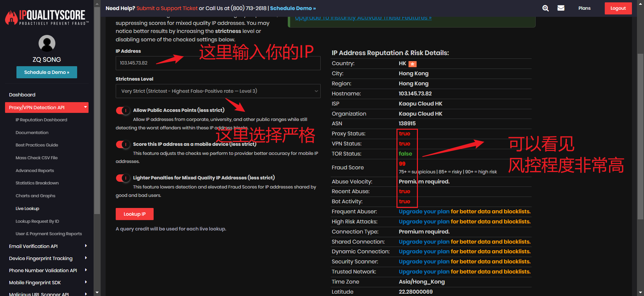Click header Schedule Demo link
Screen dimensions: 644x296
click(293, 8)
